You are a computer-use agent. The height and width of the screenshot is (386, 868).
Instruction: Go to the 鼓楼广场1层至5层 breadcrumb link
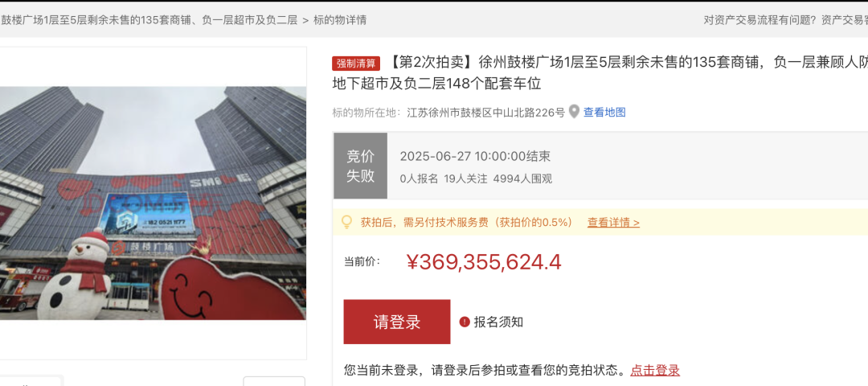point(150,20)
